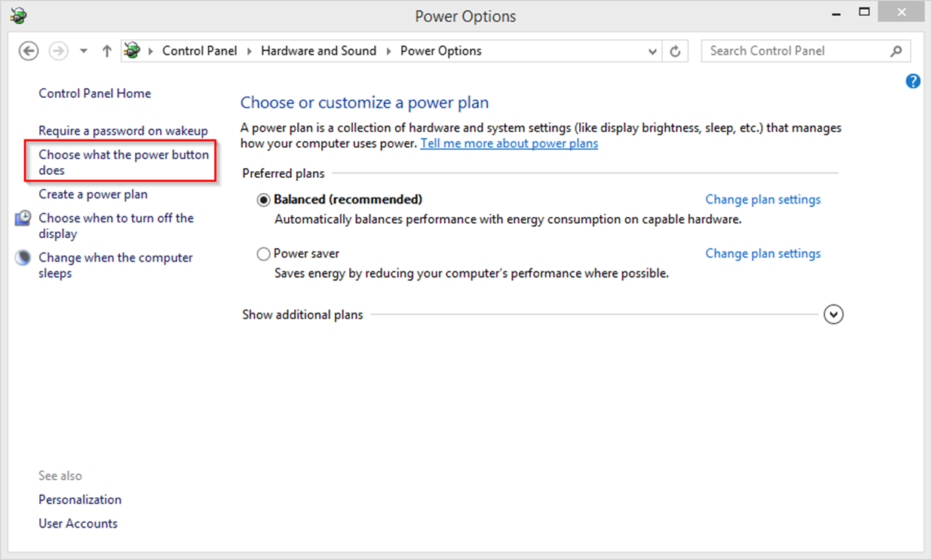Click the 'Preferred plans' heading text
The height and width of the screenshot is (560, 932).
284,173
